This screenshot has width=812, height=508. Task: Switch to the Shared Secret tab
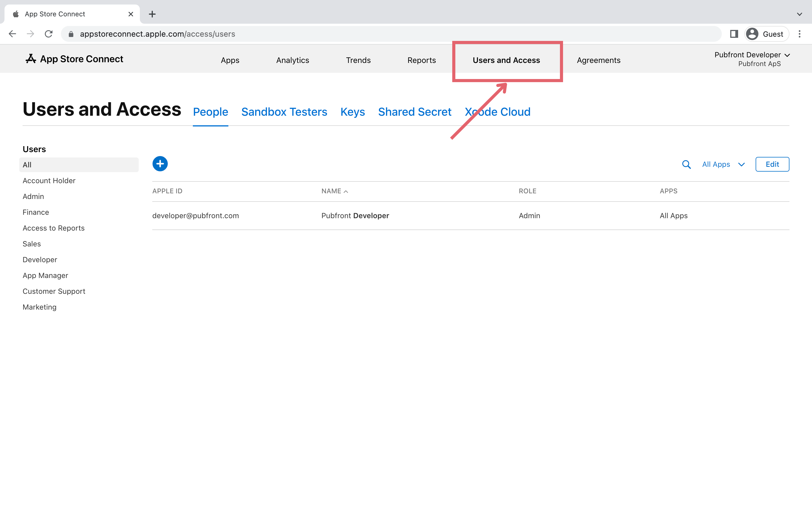pos(415,112)
